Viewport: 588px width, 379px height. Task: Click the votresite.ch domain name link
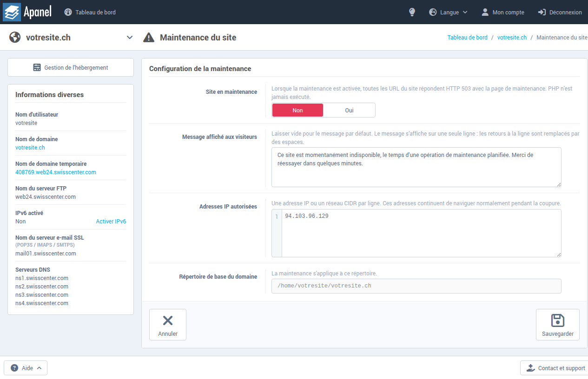(x=30, y=148)
